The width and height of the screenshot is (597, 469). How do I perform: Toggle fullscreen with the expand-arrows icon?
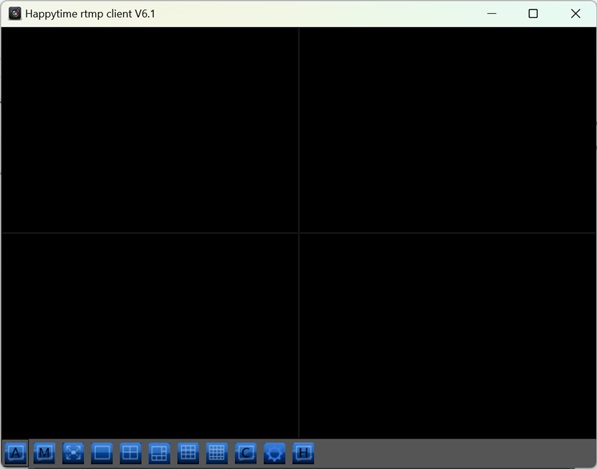[x=73, y=453]
